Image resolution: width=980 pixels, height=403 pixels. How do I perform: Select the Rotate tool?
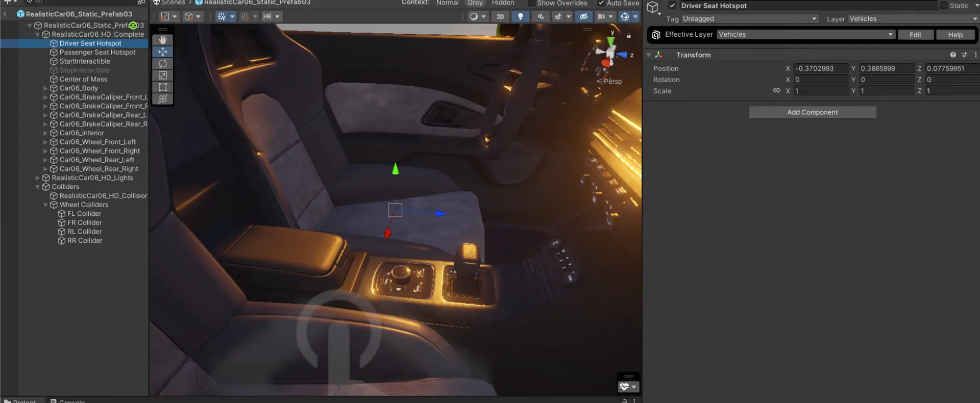coord(163,63)
